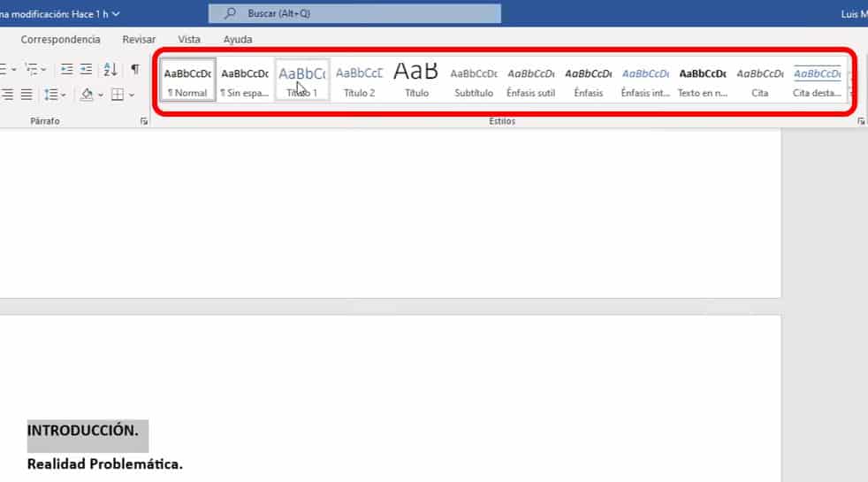Image resolution: width=868 pixels, height=482 pixels.
Task: Click the borders icon
Action: pyautogui.click(x=117, y=94)
